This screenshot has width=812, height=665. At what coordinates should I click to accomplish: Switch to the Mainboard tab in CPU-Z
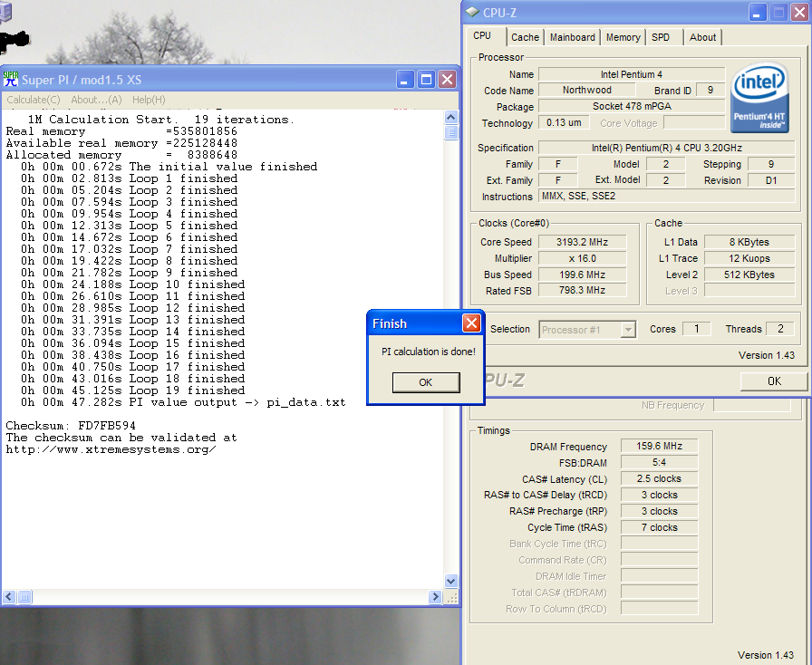click(572, 37)
